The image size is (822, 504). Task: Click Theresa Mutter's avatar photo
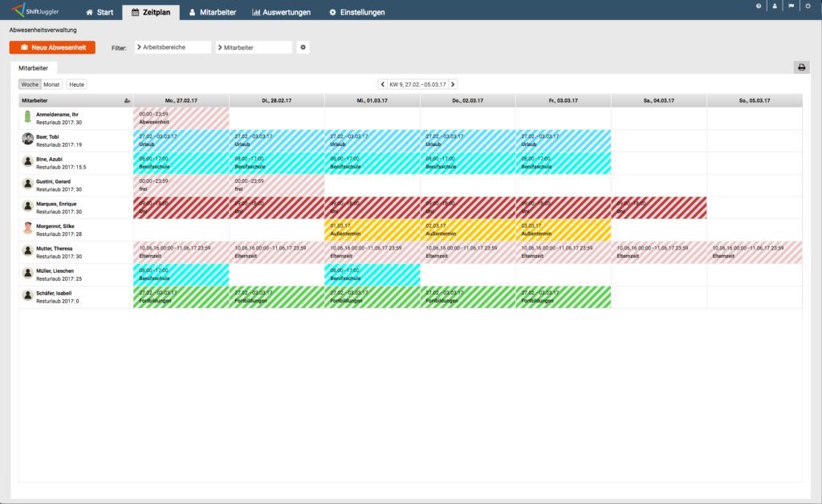coord(26,251)
